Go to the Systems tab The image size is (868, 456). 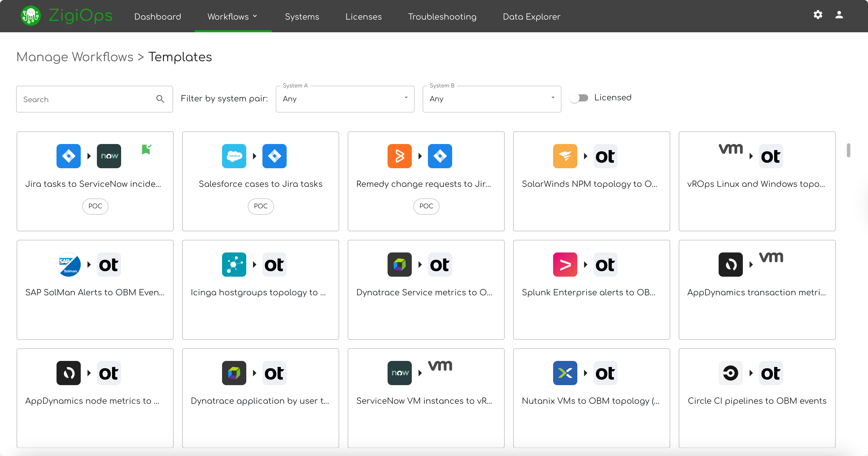click(x=302, y=16)
